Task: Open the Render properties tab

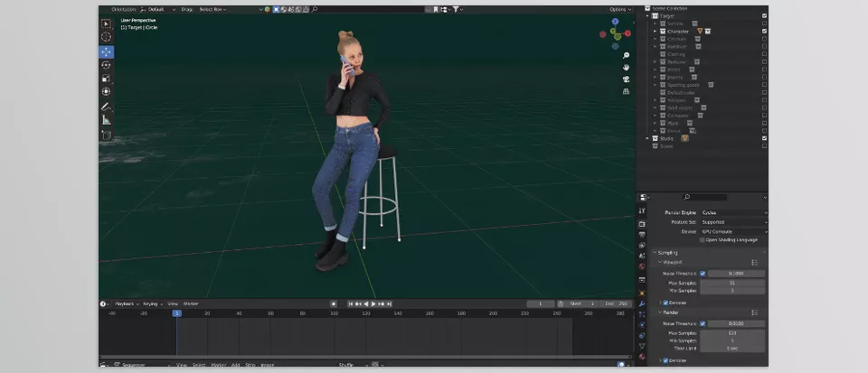Action: (642, 224)
